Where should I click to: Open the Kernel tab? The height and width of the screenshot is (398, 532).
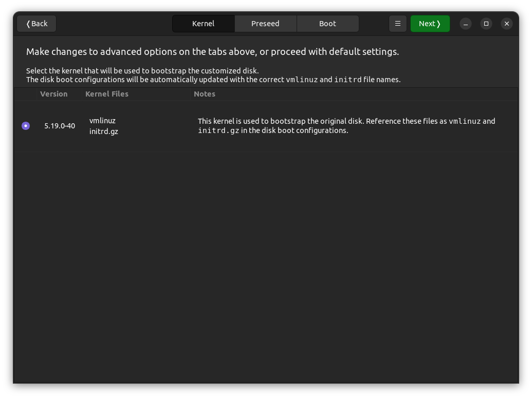point(203,23)
